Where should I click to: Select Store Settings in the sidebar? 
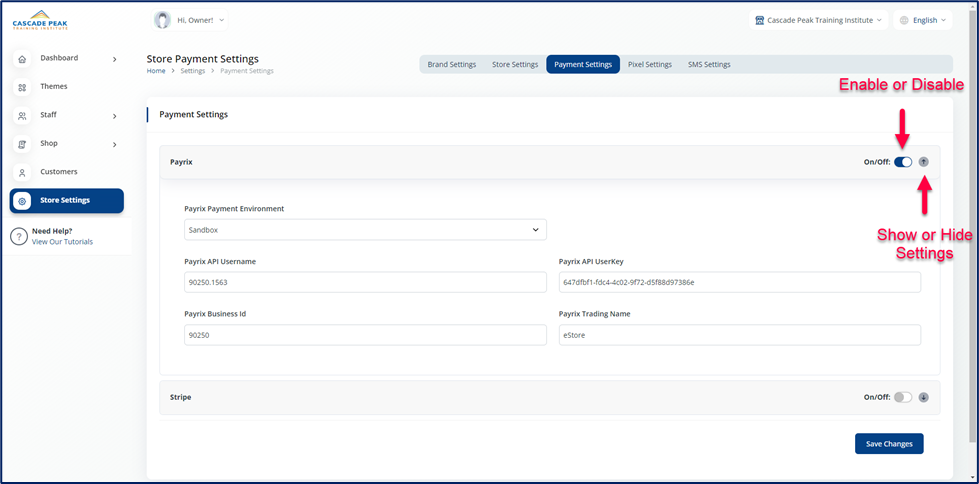pyautogui.click(x=66, y=201)
